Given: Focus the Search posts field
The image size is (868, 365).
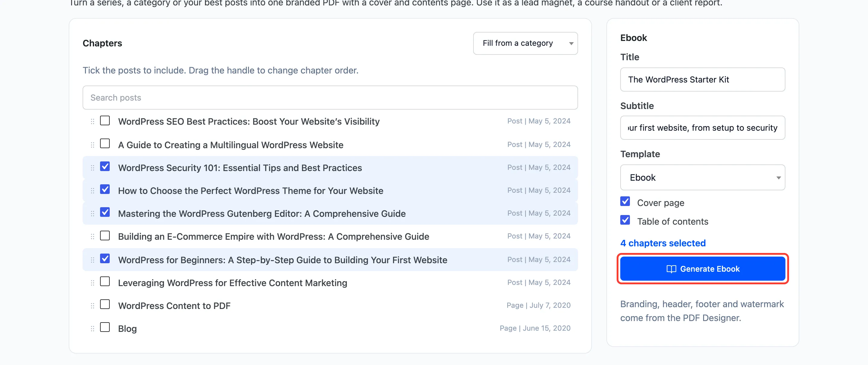Looking at the screenshot, I should tap(330, 98).
